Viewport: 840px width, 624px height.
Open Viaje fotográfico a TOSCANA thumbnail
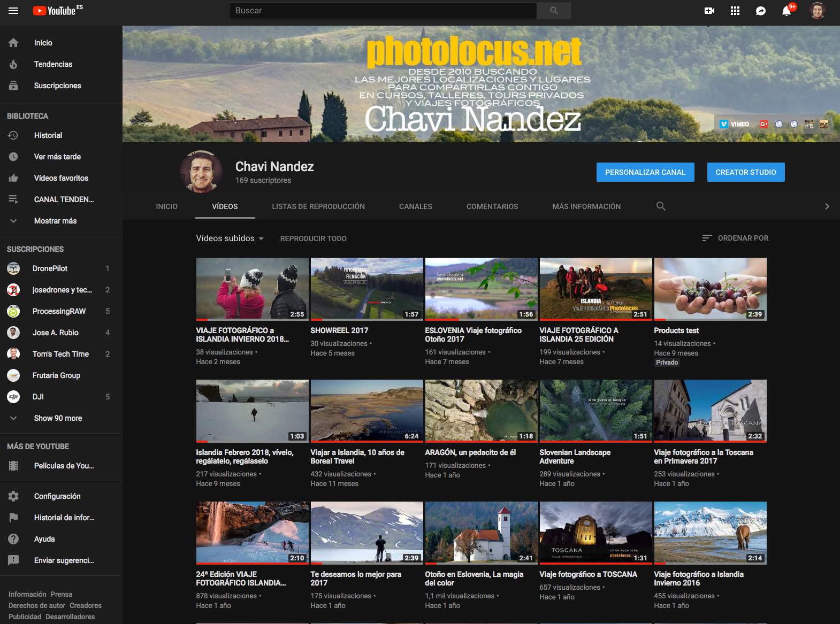(x=596, y=533)
